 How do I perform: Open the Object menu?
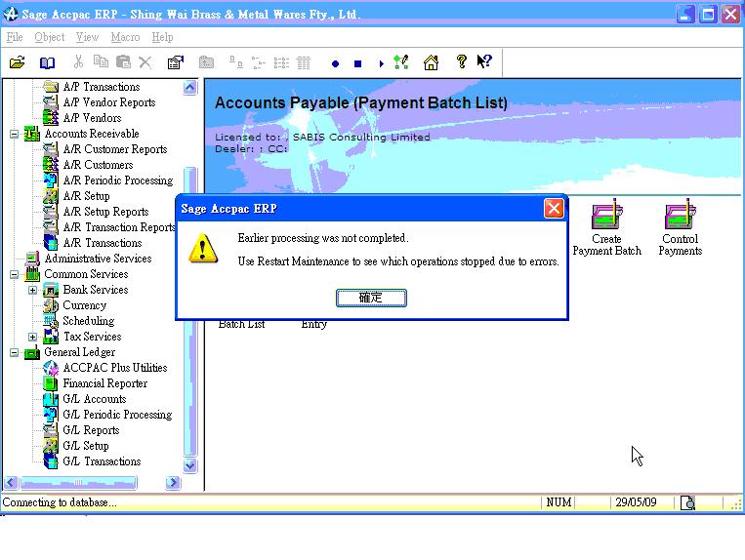pos(50,37)
